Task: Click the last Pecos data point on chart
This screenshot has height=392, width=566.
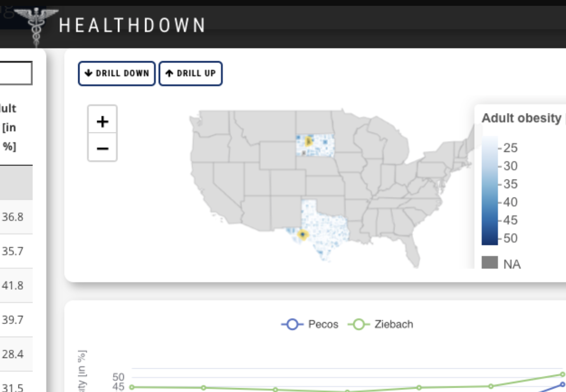Action: pyautogui.click(x=563, y=384)
